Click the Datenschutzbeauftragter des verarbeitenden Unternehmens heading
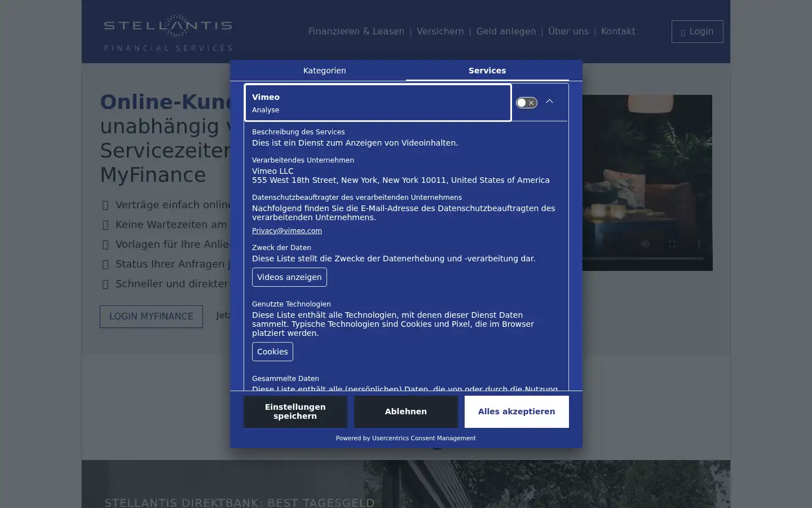812x508 pixels. point(357,198)
